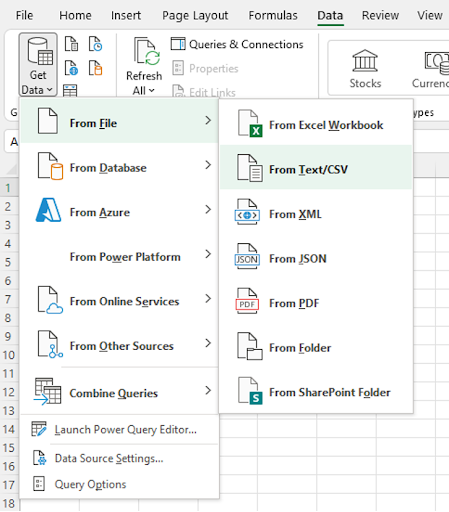Image resolution: width=449 pixels, height=512 pixels.
Task: Click the From Excel Workbook icon
Action: [x=250, y=123]
